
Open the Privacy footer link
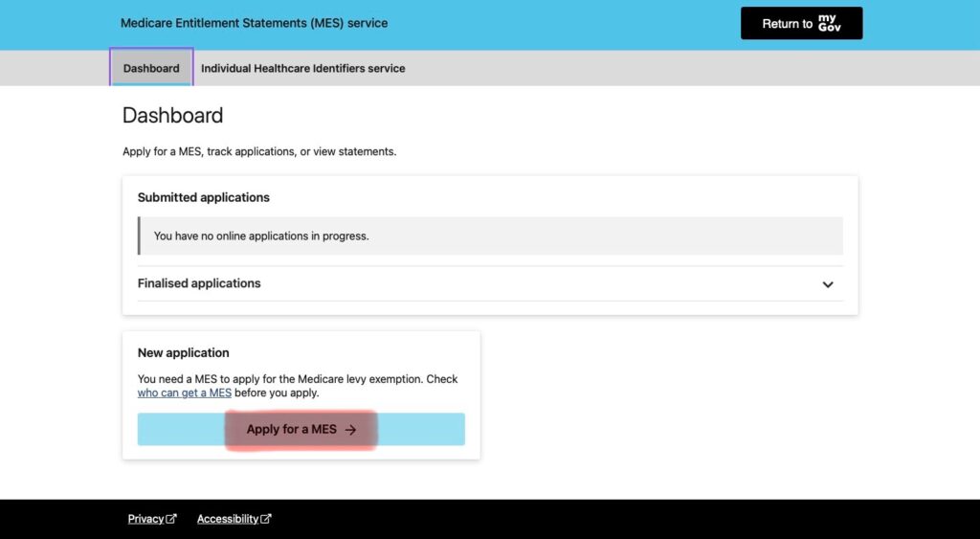[x=145, y=518]
